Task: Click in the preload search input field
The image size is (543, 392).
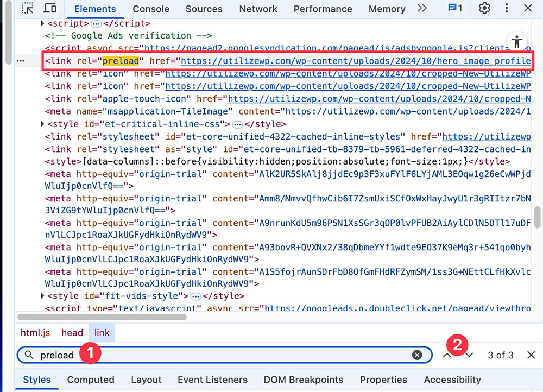Action: (x=224, y=355)
